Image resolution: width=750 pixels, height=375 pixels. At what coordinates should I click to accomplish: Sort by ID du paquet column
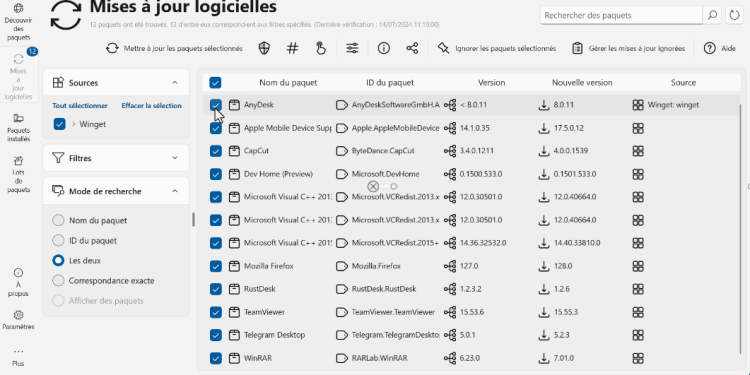(390, 83)
